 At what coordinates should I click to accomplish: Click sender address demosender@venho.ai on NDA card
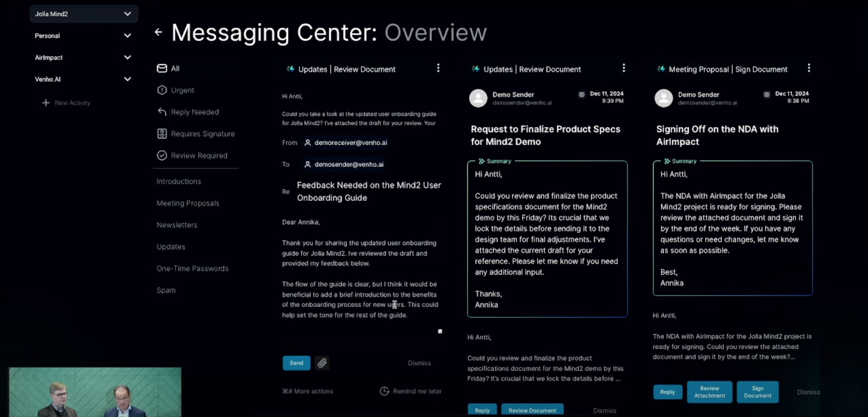707,103
